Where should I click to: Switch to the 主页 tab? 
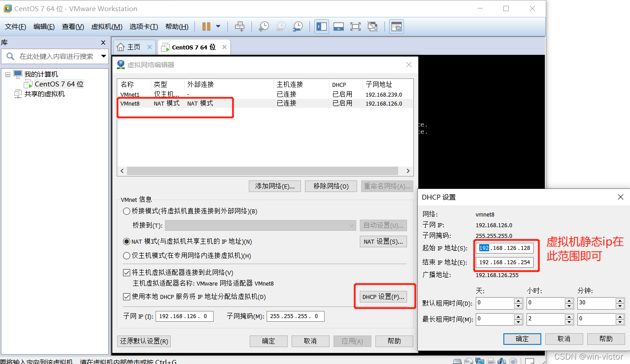[x=134, y=47]
